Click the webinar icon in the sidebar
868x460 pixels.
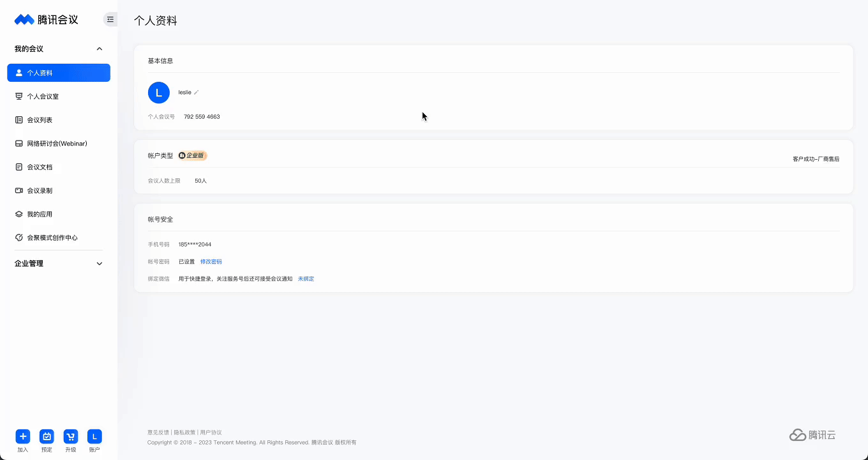pos(19,144)
